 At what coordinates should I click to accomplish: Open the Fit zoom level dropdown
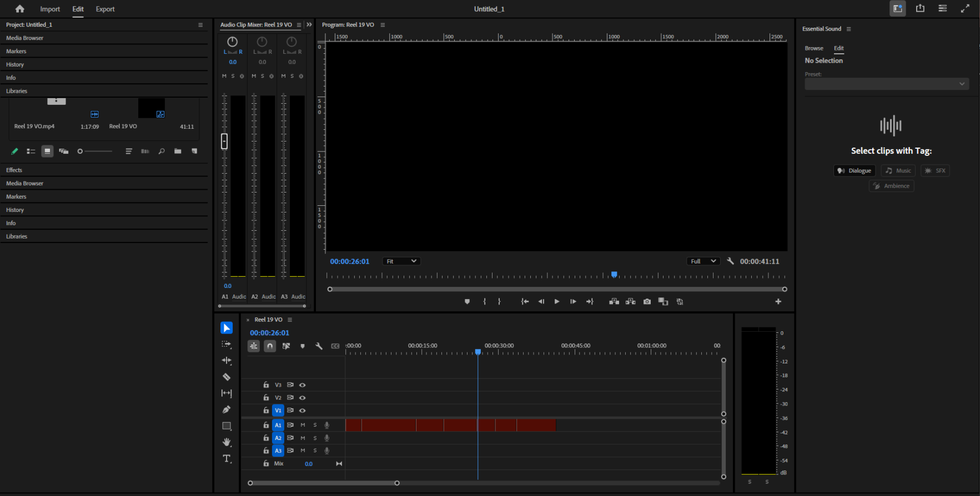click(x=401, y=261)
